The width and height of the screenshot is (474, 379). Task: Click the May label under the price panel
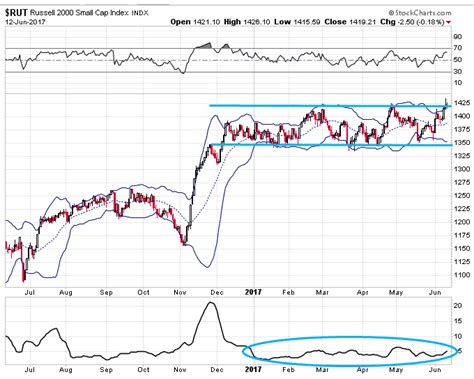coord(396,292)
